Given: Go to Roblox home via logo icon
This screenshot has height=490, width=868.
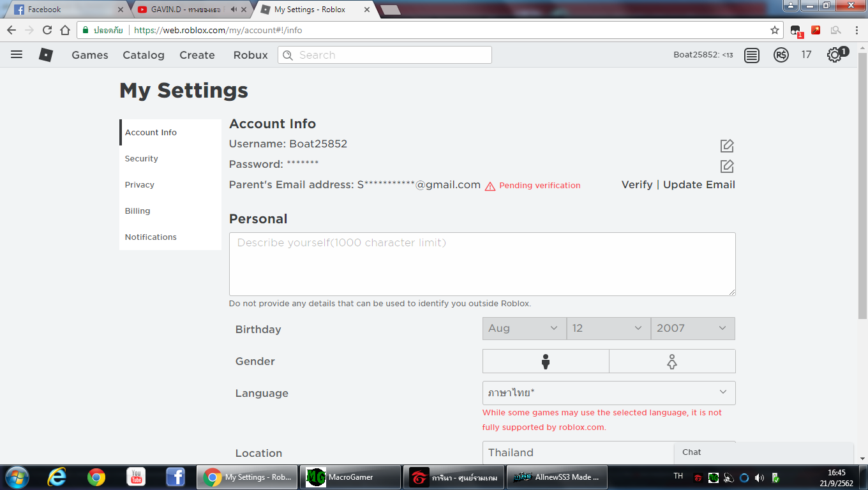Looking at the screenshot, I should pyautogui.click(x=46, y=55).
